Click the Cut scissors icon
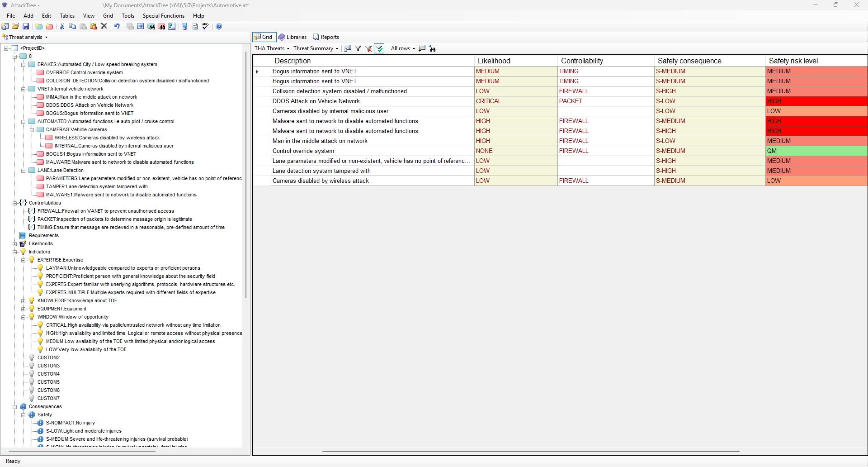This screenshot has height=467, width=868. pos(62,27)
